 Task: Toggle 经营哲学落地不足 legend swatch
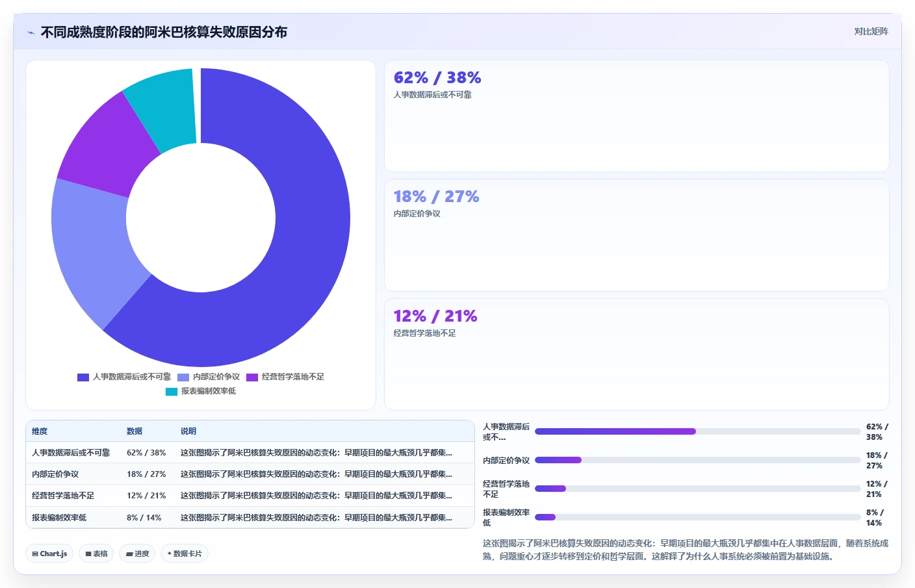click(x=252, y=377)
